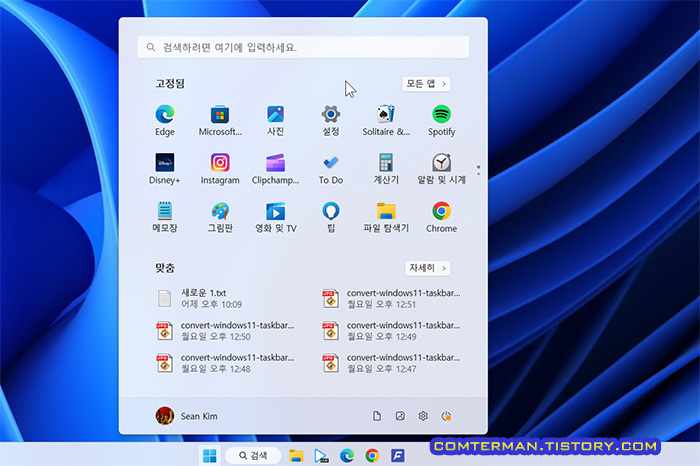This screenshot has width=700, height=466.
Task: Open 설정 app in pinned grid
Action: click(331, 120)
